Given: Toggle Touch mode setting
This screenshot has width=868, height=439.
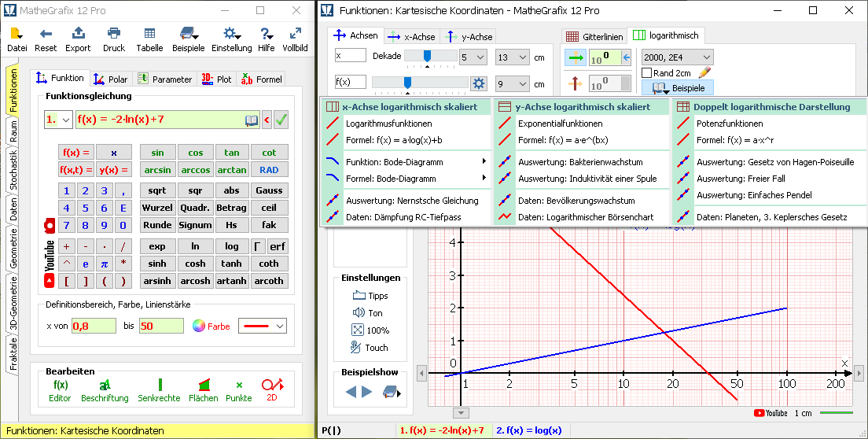Looking at the screenshot, I should coord(370,348).
